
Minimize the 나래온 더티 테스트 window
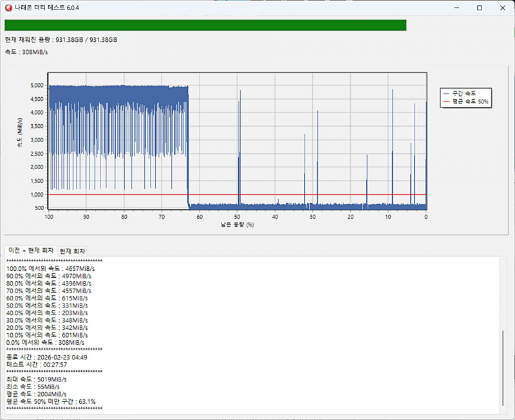point(458,8)
